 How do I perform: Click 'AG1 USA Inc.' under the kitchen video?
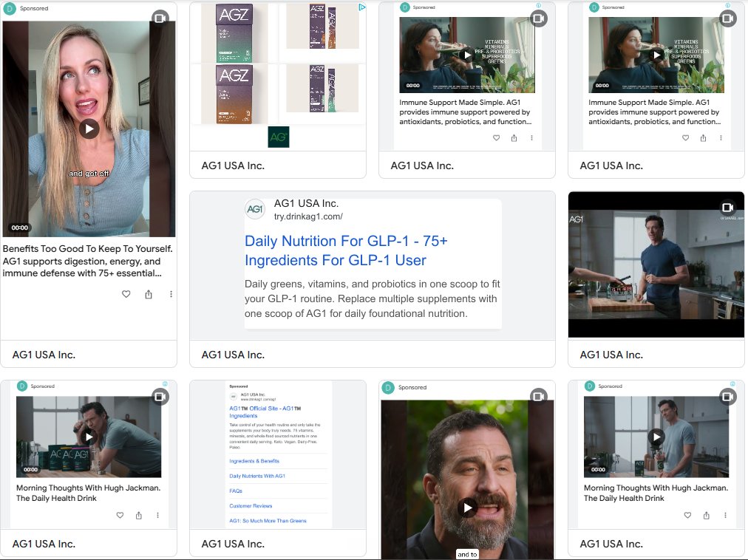(611, 355)
